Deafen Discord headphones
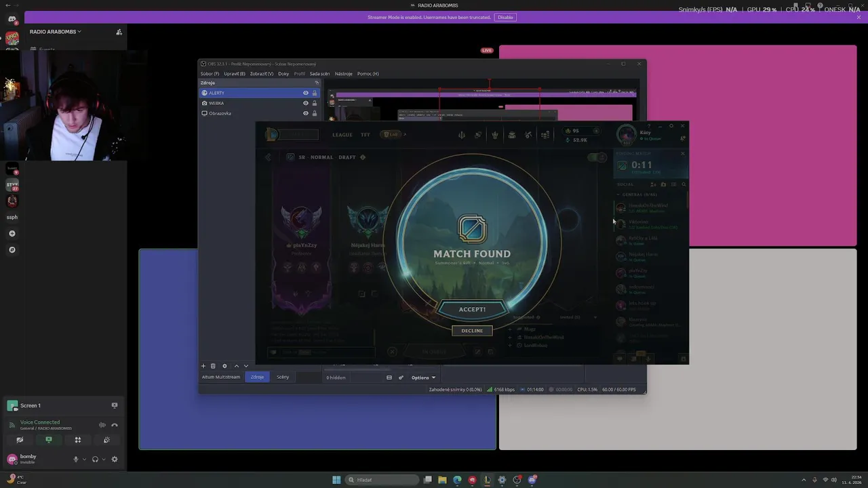The height and width of the screenshot is (488, 868). point(95,459)
